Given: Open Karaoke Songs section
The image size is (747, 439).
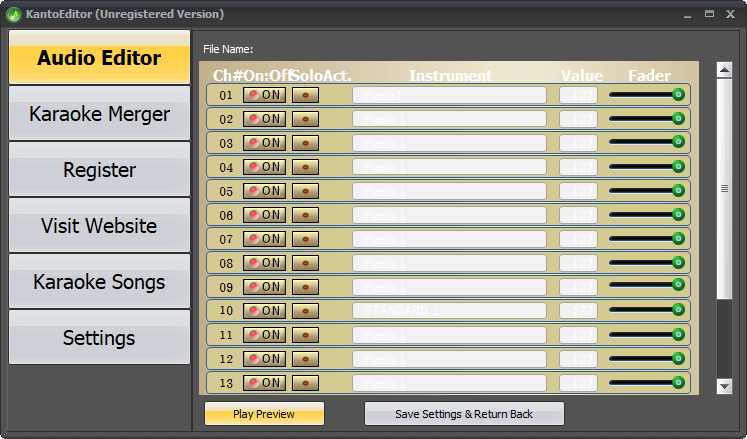Looking at the screenshot, I should 100,281.
